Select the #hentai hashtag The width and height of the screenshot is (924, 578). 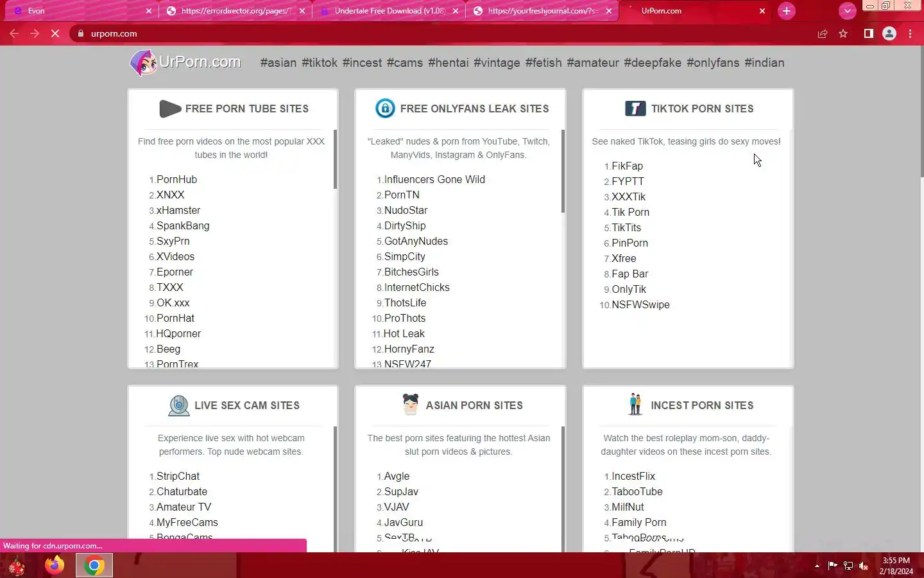(x=449, y=63)
